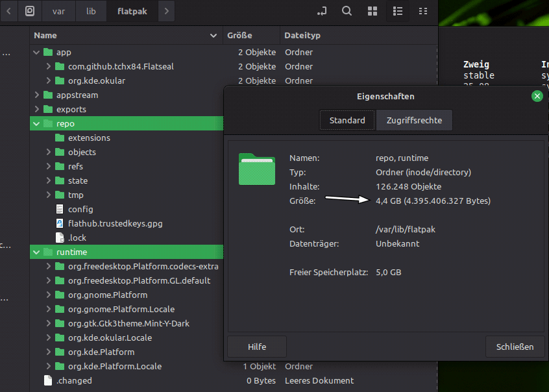Click the config file icon
This screenshot has height=392, width=549.
pos(60,209)
